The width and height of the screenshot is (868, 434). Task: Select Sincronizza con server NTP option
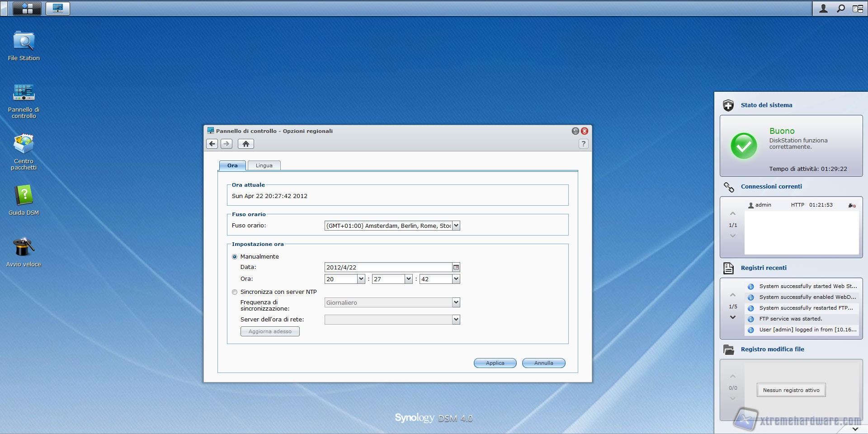click(x=235, y=292)
